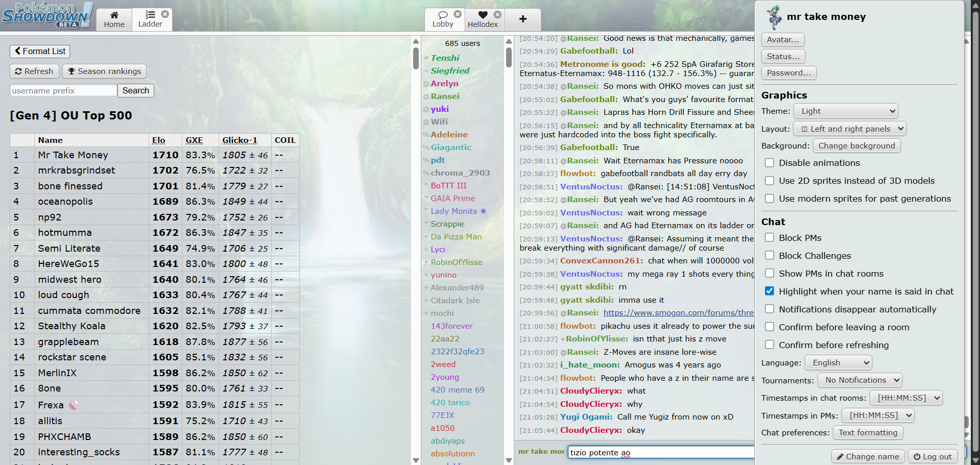Open the Tournaments notifications dropdown
The width and height of the screenshot is (980, 465).
[860, 380]
